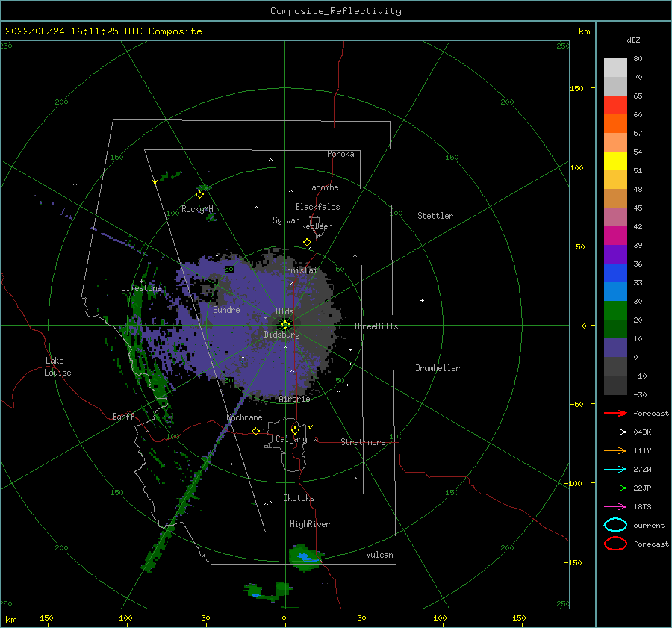Click the light gray 70-80 dBZ swatch
This screenshot has height=628, width=672.
pos(615,68)
